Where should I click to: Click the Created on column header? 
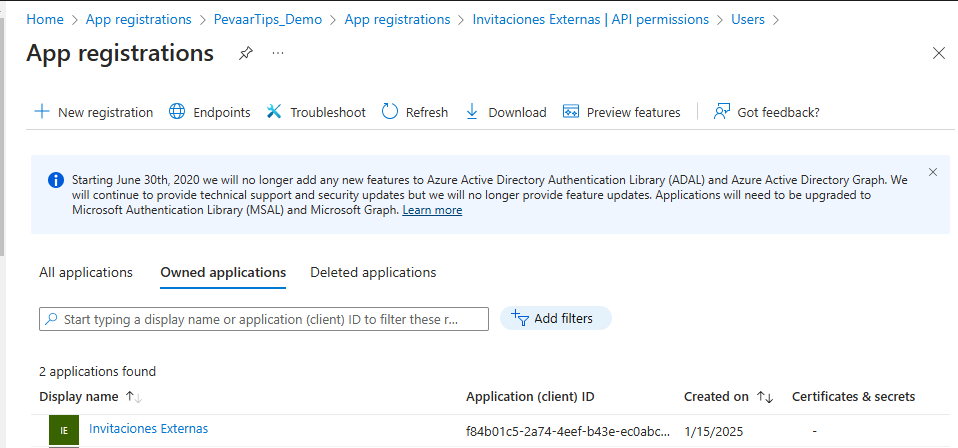(716, 397)
